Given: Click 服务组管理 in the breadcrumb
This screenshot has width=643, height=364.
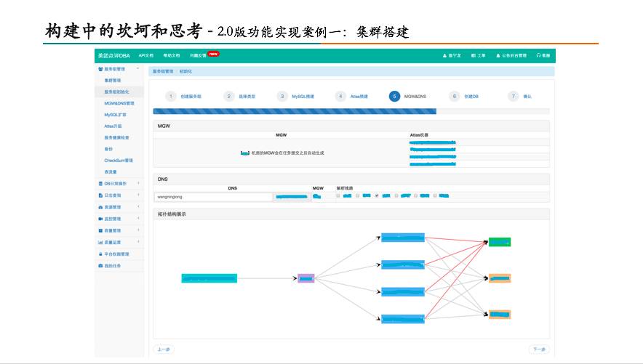Looking at the screenshot, I should [163, 71].
